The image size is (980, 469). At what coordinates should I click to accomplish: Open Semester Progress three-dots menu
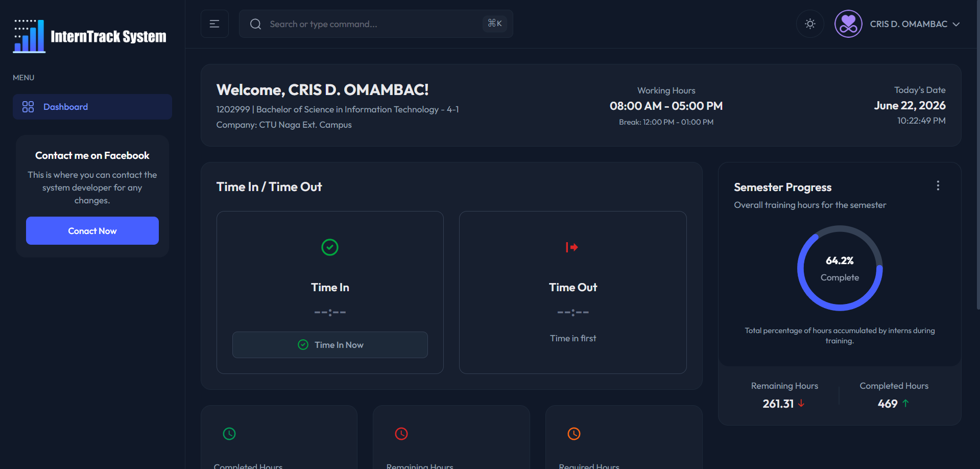(938, 185)
